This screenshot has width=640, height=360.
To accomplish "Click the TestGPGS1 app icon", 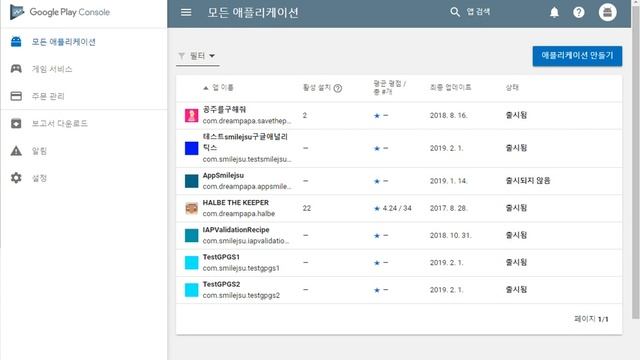I will (x=191, y=262).
